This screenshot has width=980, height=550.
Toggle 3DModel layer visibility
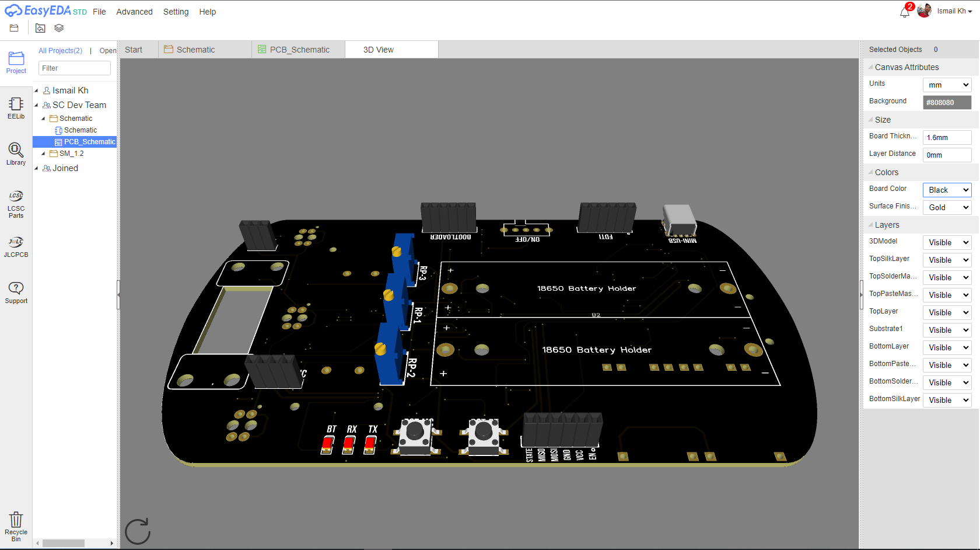pos(947,242)
